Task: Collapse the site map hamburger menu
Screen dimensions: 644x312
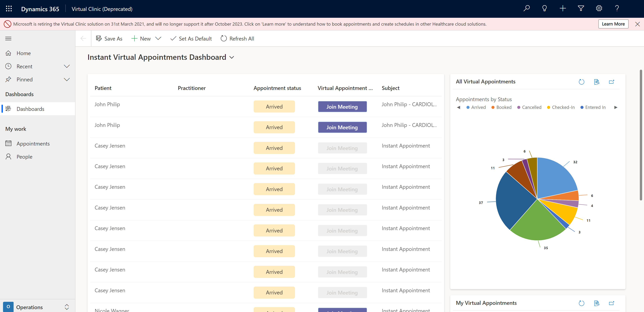Action: click(8, 39)
